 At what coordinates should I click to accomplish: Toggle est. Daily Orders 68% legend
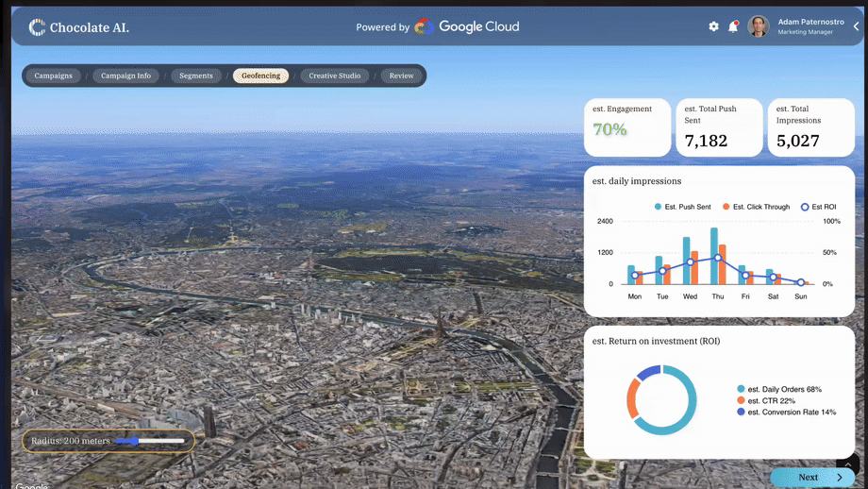[x=779, y=389]
